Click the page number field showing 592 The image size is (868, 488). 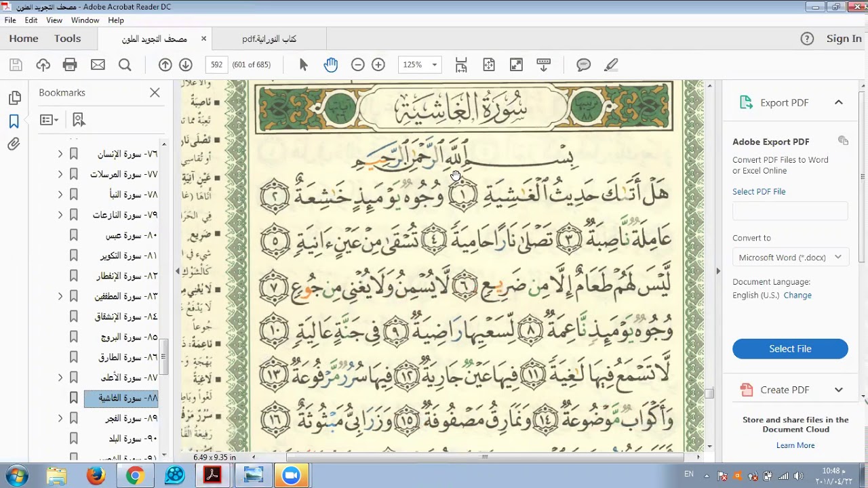(216, 65)
